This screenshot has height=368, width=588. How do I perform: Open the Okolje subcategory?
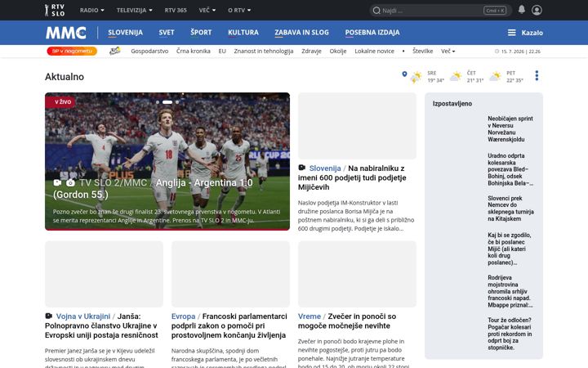point(338,51)
